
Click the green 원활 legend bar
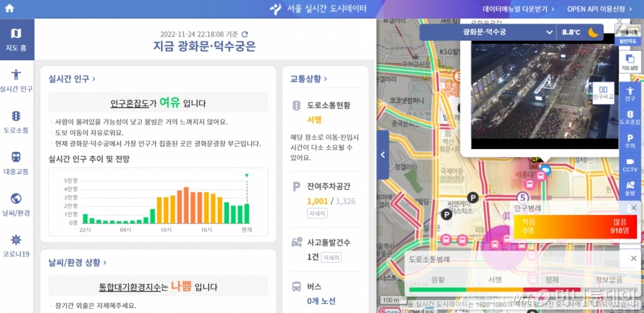pos(438,290)
